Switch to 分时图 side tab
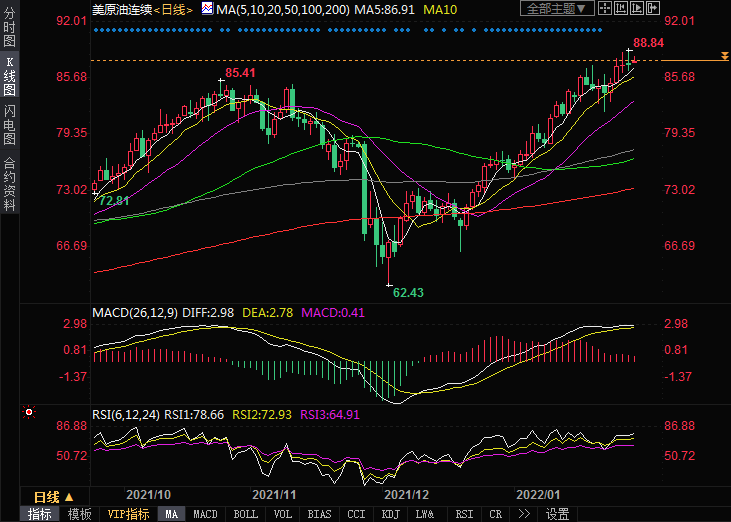The height and width of the screenshot is (522, 731). click(x=10, y=32)
